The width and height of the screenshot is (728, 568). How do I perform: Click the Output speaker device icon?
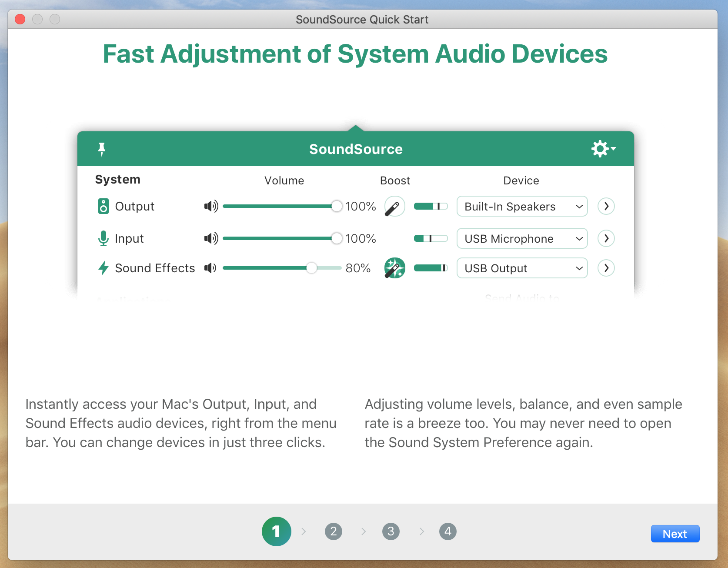coord(103,206)
